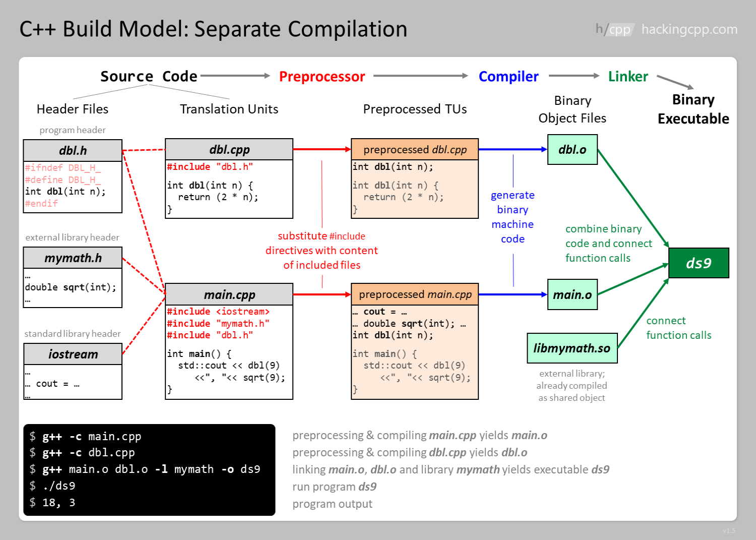756x540 pixels.
Task: Click the main.cpp translation unit title
Action: coord(229,294)
